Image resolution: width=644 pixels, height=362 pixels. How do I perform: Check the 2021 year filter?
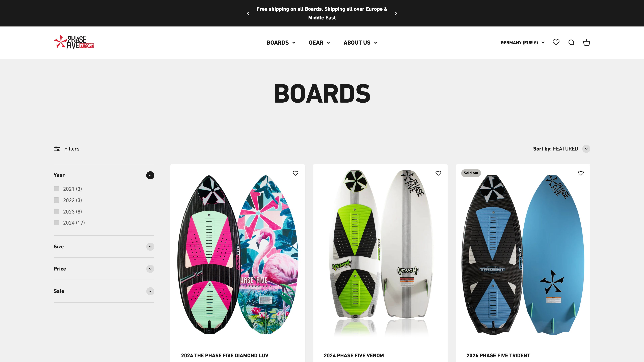(x=56, y=189)
